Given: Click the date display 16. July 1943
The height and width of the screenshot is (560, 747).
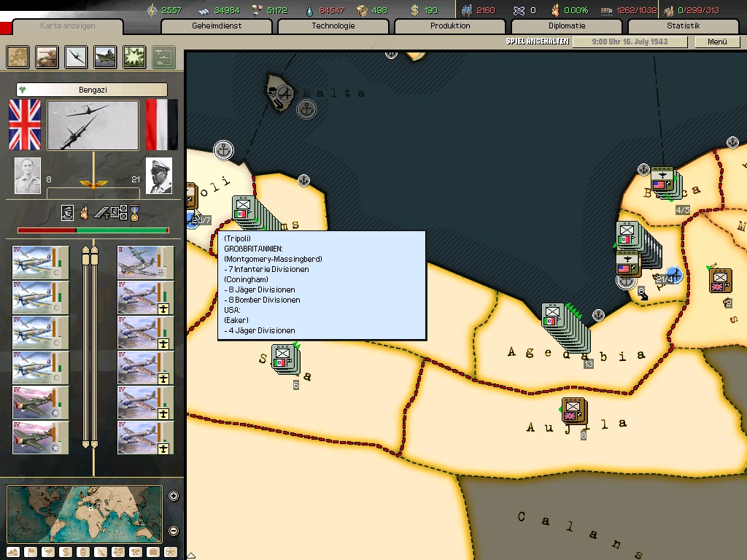Looking at the screenshot, I should [630, 42].
